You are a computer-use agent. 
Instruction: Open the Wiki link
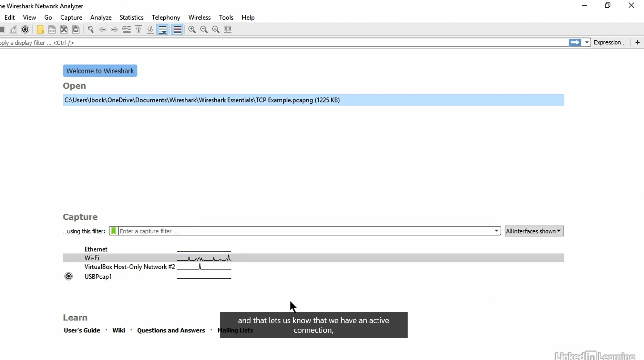pyautogui.click(x=119, y=330)
